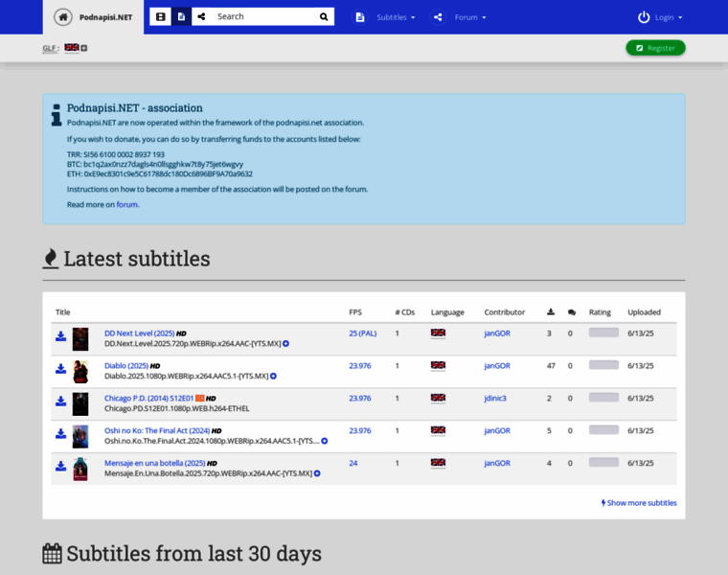Click Chicago.PD.S12E01.1080p.WEB.h264-ETHEL release text
Image resolution: width=728 pixels, height=575 pixels.
pyautogui.click(x=177, y=408)
